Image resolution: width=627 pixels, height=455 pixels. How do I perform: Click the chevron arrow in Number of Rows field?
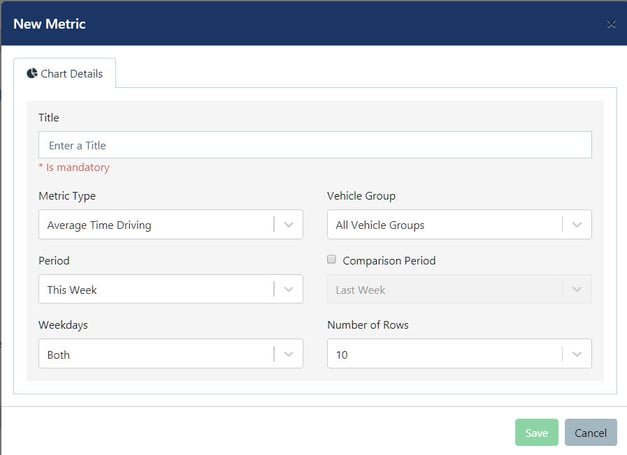[577, 354]
